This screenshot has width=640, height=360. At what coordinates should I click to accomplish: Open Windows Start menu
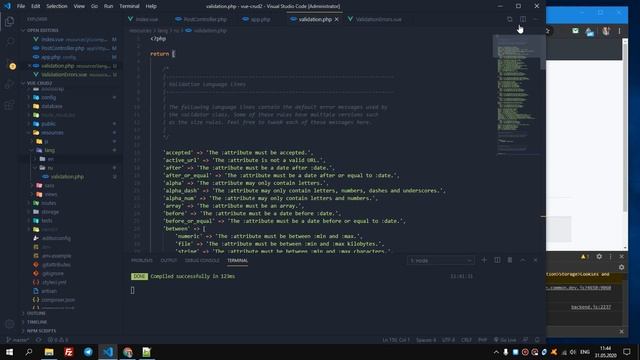pos(9,352)
